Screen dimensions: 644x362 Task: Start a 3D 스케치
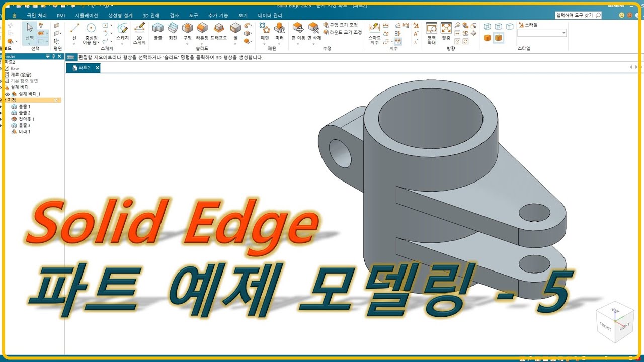click(139, 33)
